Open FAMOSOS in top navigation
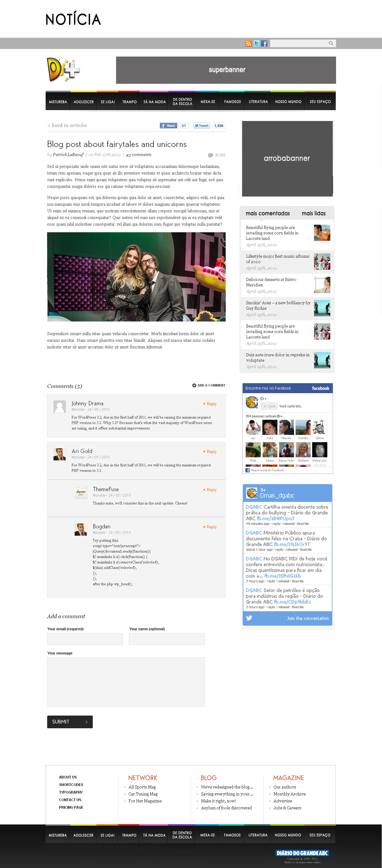Screen dimensions: 382x868 point(233,102)
